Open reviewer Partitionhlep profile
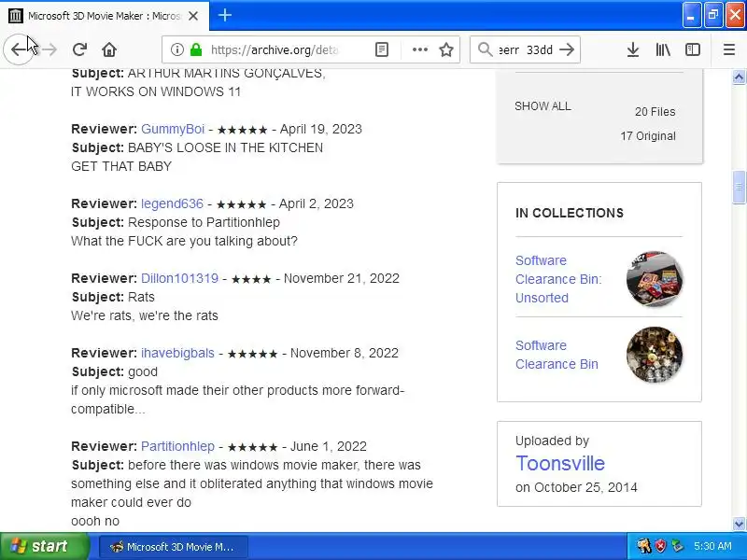747x560 pixels. pyautogui.click(x=177, y=446)
